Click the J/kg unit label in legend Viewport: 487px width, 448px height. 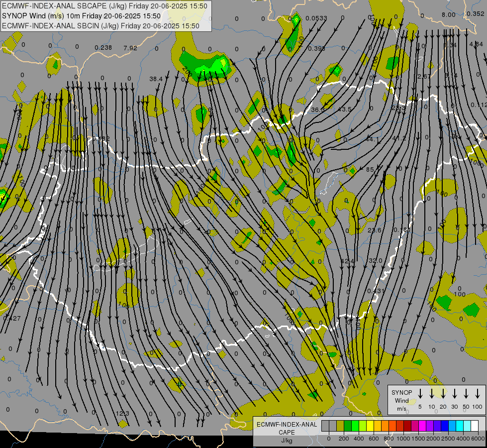pos(287,441)
